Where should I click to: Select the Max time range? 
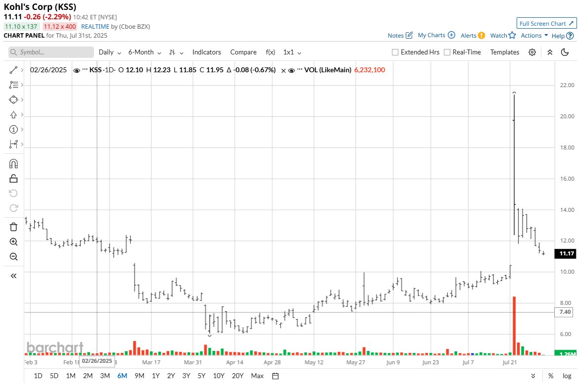[257, 376]
